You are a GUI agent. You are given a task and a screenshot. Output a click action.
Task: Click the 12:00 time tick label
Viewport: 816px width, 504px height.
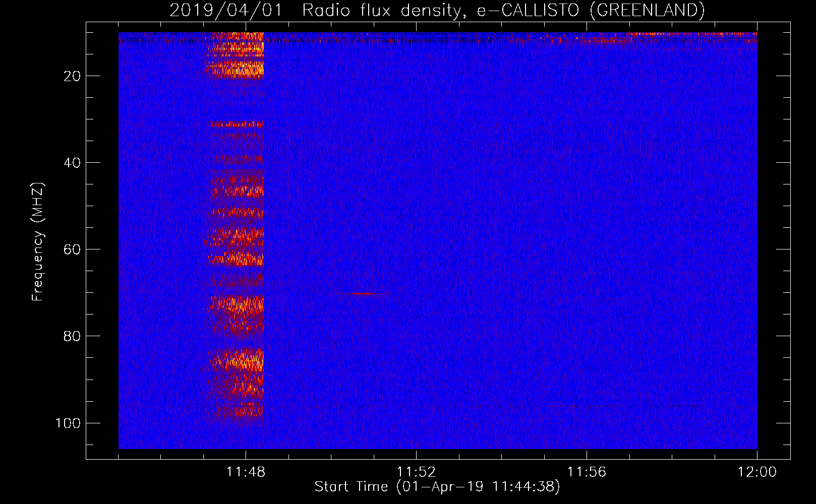coord(757,472)
